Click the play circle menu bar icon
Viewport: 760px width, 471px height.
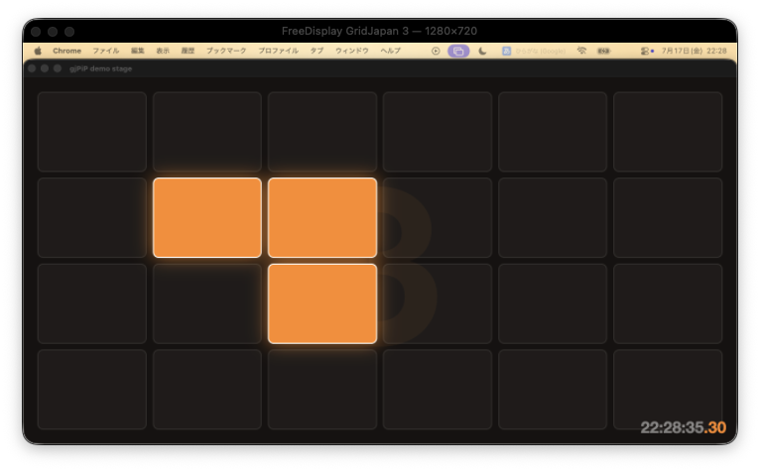436,51
